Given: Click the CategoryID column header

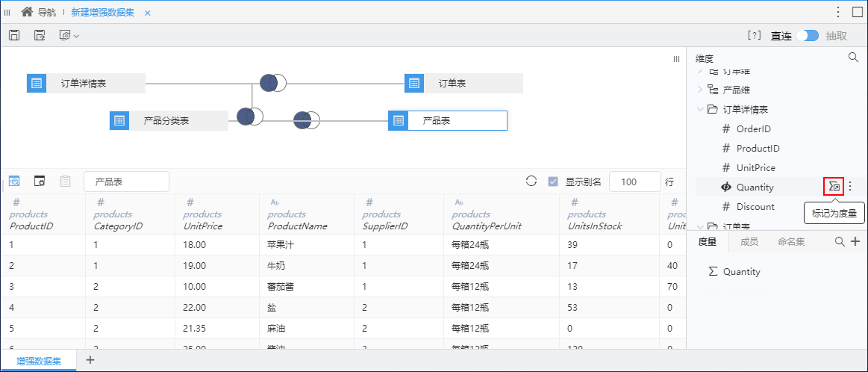Looking at the screenshot, I should [130, 214].
